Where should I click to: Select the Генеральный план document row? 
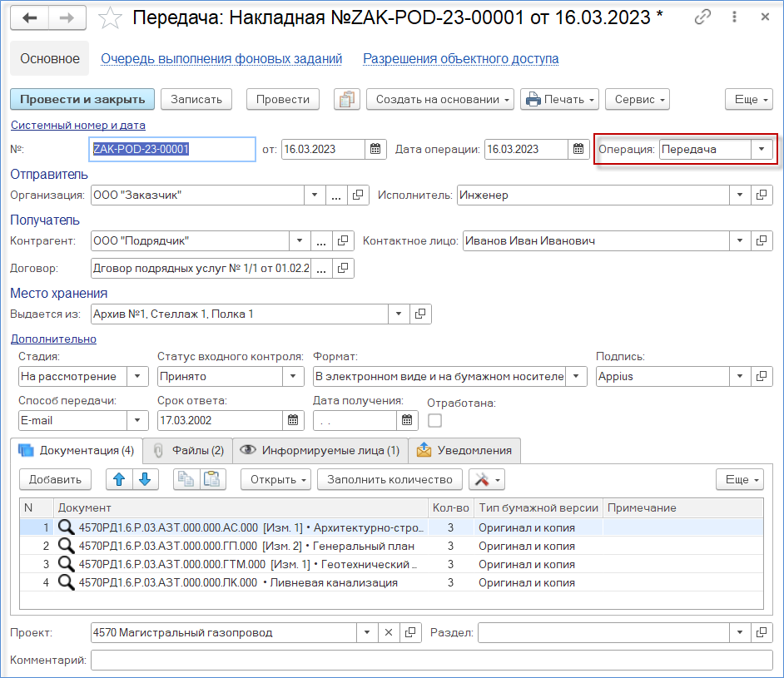[x=391, y=546]
